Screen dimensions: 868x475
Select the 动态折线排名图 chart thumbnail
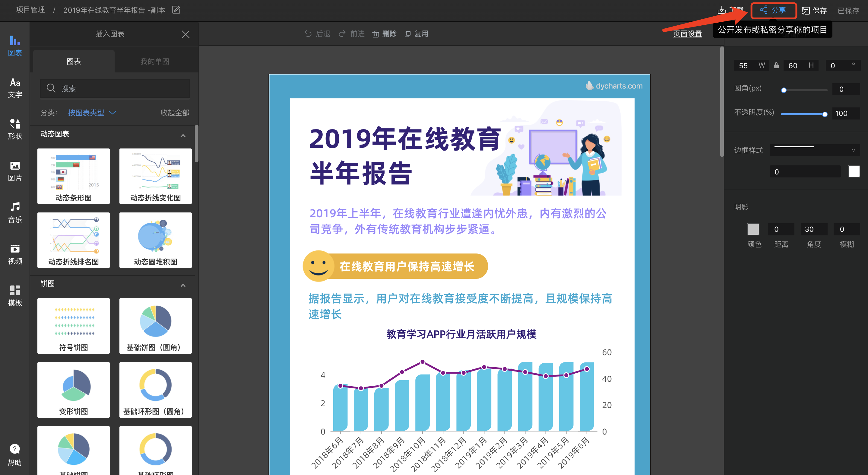[74, 240]
